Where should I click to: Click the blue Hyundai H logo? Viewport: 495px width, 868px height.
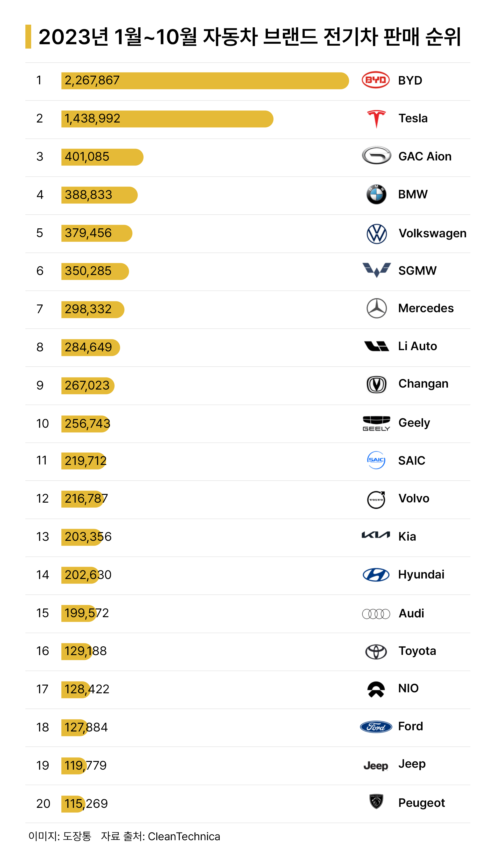(376, 575)
